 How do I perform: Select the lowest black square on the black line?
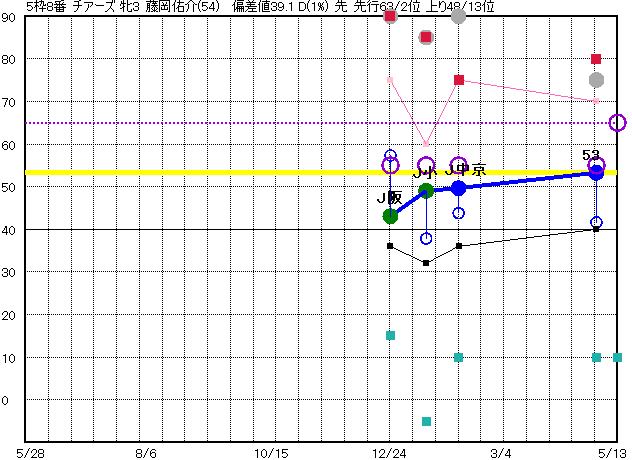pyautogui.click(x=426, y=263)
